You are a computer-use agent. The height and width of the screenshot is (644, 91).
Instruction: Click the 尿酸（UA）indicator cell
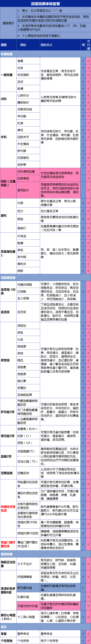(x=28, y=443)
